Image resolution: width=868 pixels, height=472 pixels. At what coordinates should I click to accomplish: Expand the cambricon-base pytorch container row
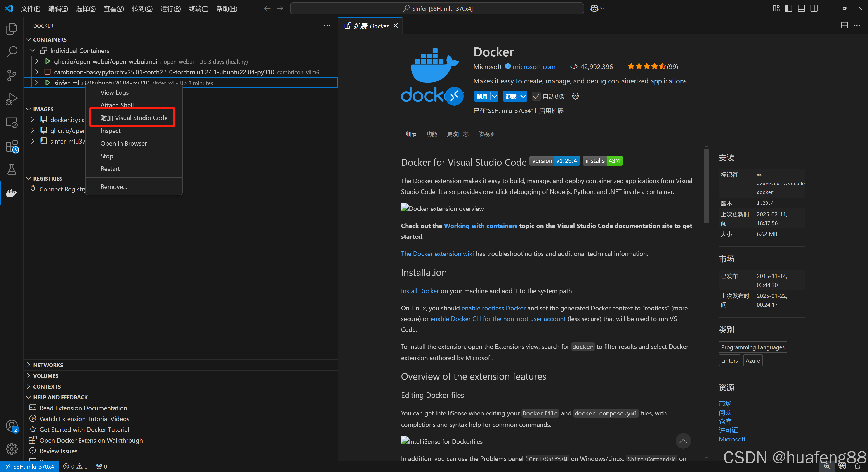[x=37, y=72]
